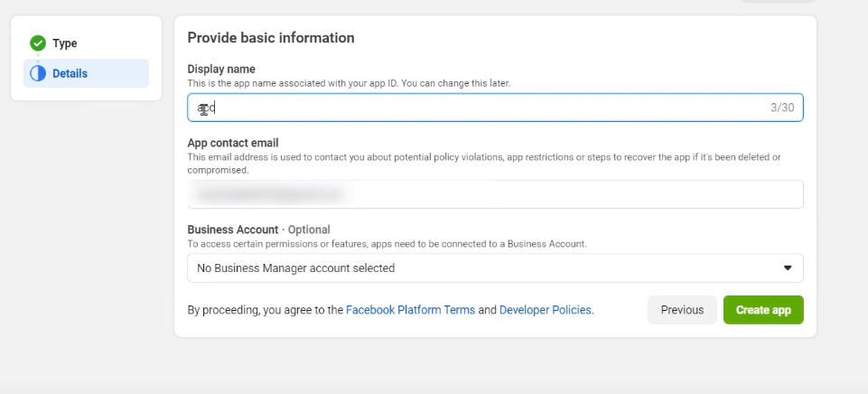The image size is (868, 394).
Task: Click the half-filled circle icon beside Details
Action: click(x=38, y=73)
